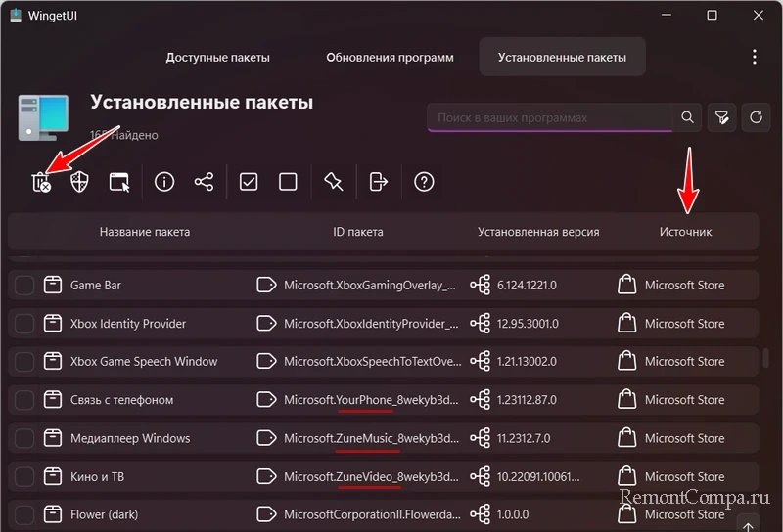Click the share package icon
The image size is (783, 532).
[x=204, y=182]
